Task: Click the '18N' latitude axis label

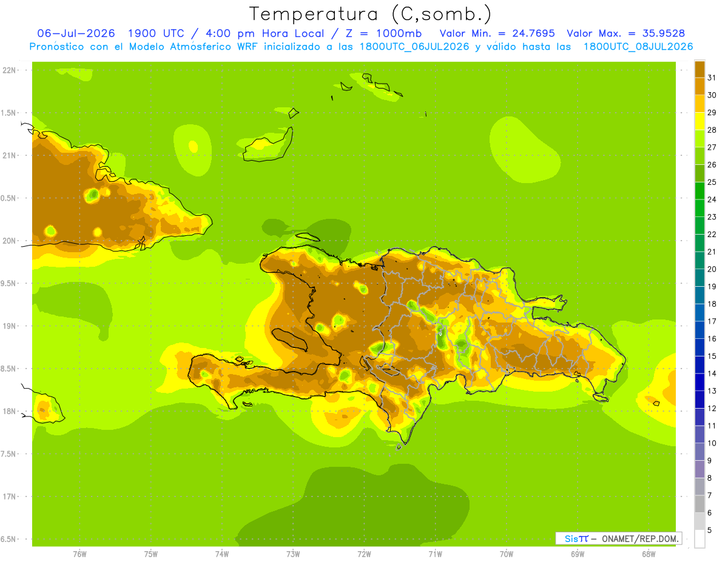Action: pyautogui.click(x=9, y=411)
